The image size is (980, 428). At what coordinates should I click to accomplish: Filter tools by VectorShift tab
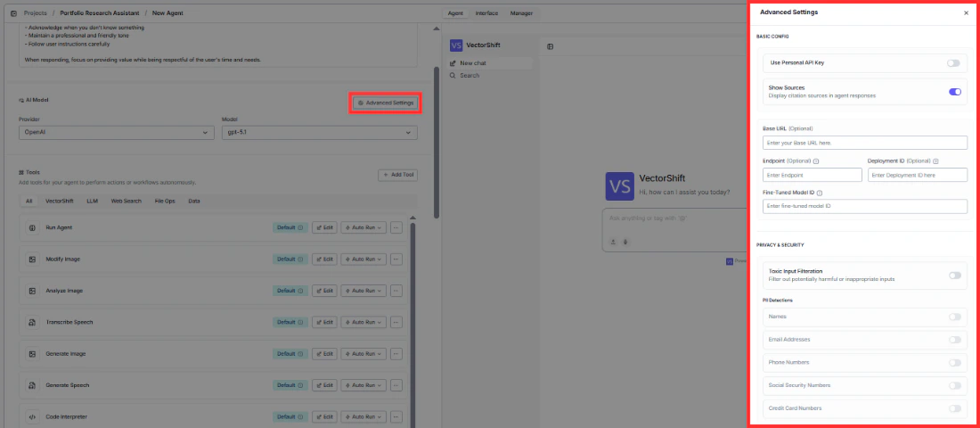point(60,202)
